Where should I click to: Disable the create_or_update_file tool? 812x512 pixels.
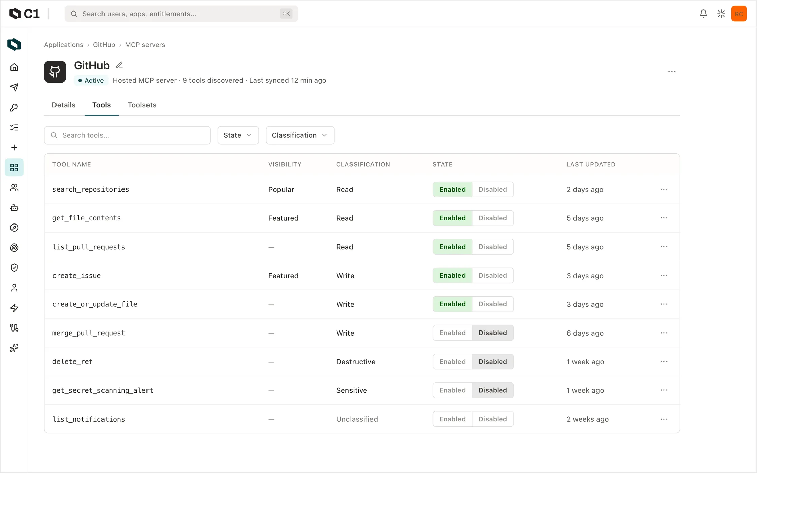click(493, 304)
